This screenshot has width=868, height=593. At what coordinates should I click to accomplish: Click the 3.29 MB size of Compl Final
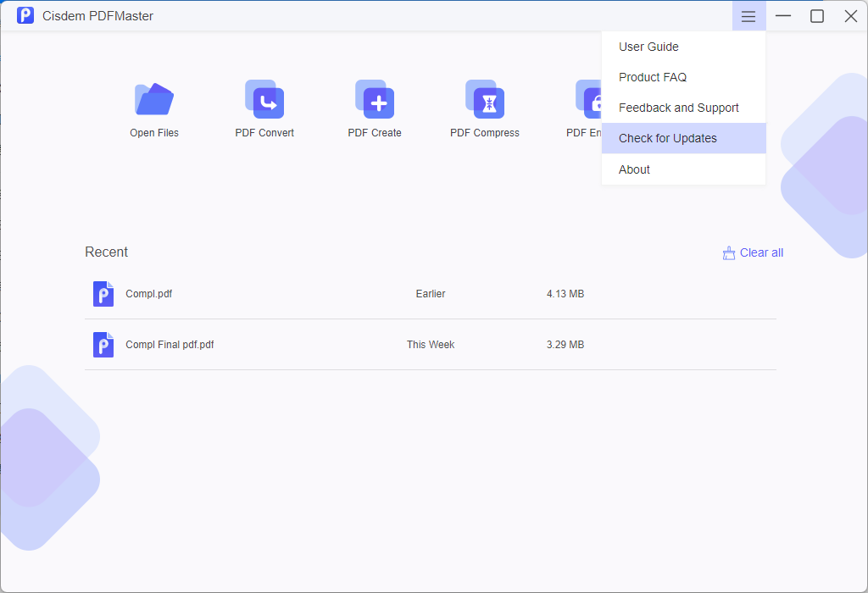click(x=565, y=345)
